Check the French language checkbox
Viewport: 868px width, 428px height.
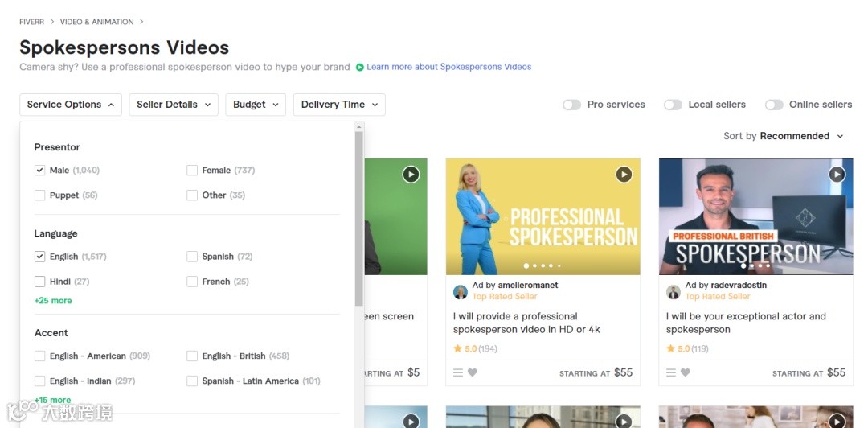point(192,282)
